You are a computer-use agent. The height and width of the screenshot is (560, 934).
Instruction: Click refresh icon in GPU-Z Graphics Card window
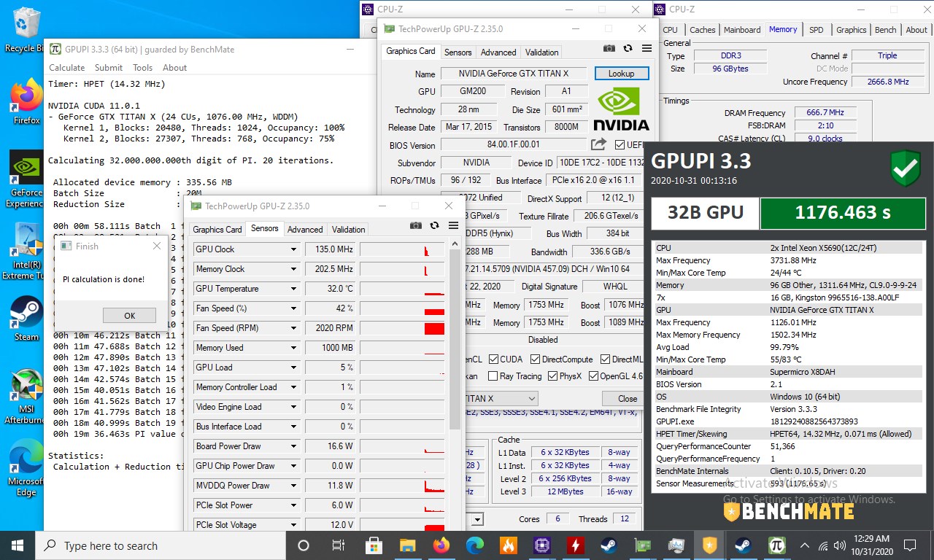(x=628, y=48)
